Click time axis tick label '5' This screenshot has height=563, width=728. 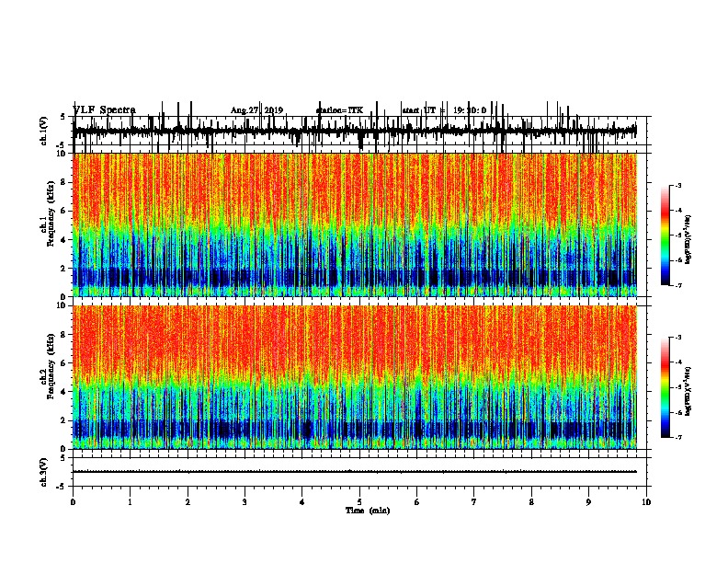click(359, 502)
